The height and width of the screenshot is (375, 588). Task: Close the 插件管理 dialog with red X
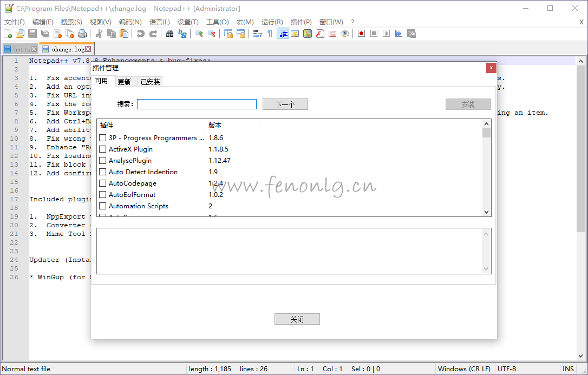(491, 68)
